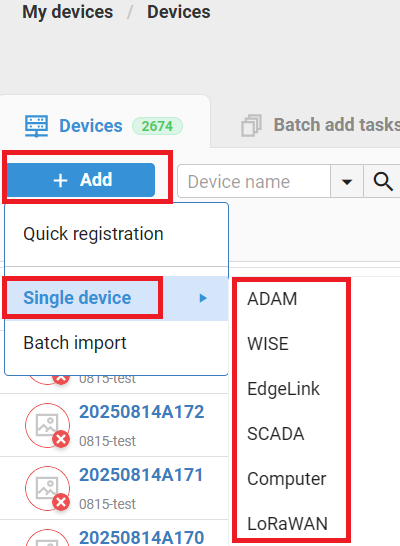Click the Device name search field

(x=254, y=181)
